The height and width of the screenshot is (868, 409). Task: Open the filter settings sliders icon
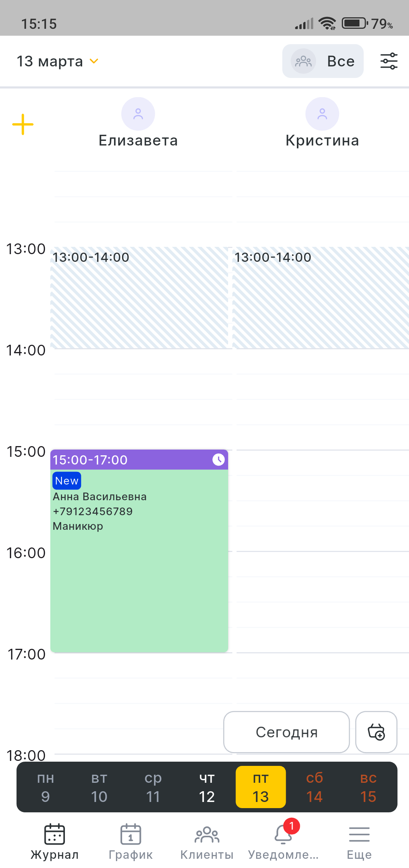[389, 61]
